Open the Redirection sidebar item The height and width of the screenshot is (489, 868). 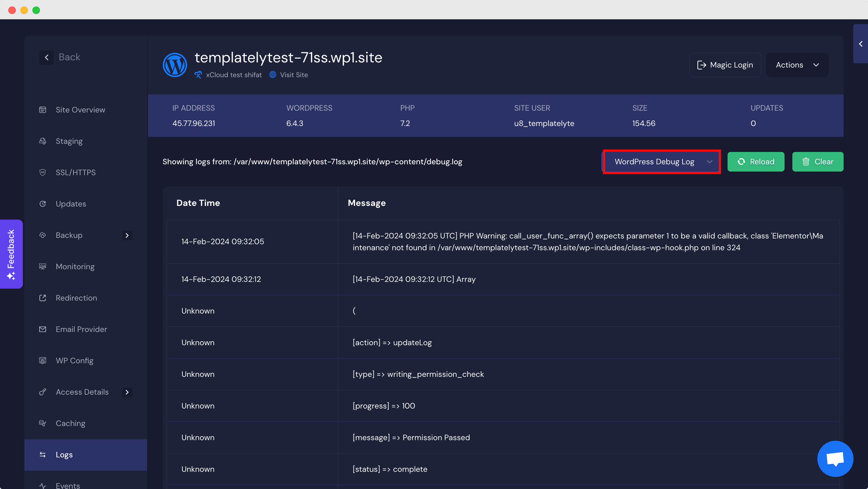click(x=76, y=298)
